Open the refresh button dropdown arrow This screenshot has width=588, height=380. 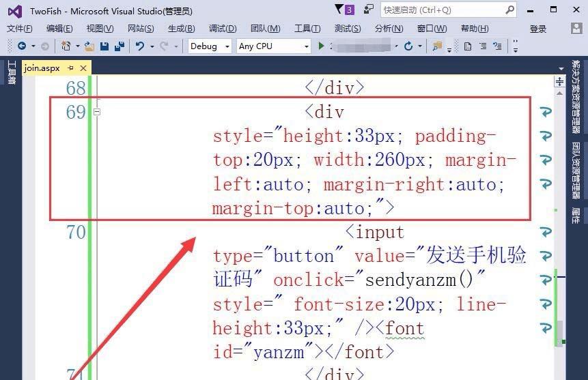tap(420, 46)
